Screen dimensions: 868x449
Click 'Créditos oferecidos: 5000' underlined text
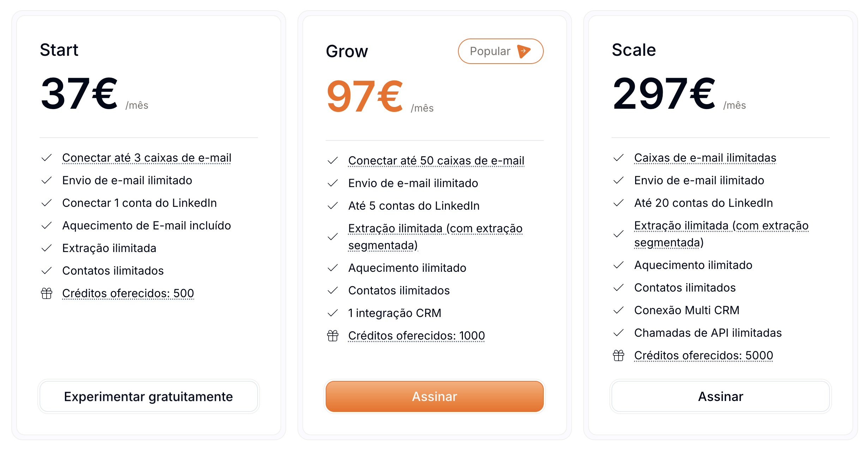click(x=703, y=355)
